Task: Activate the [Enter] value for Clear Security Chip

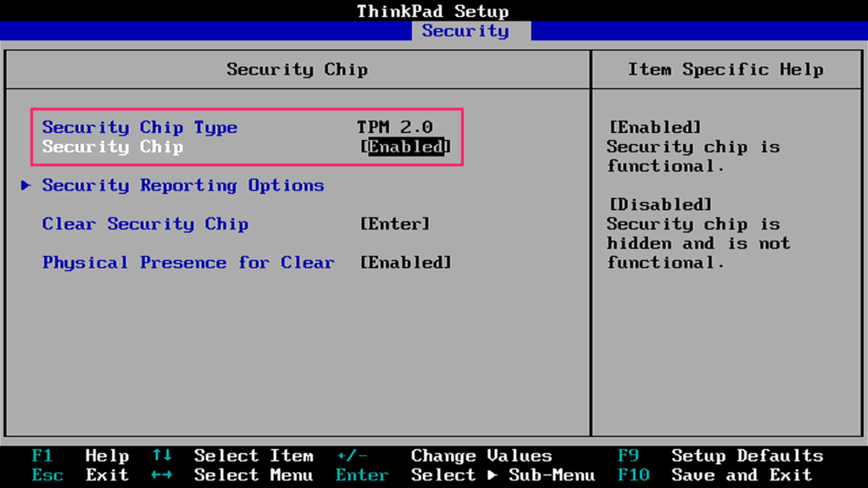Action: point(395,224)
